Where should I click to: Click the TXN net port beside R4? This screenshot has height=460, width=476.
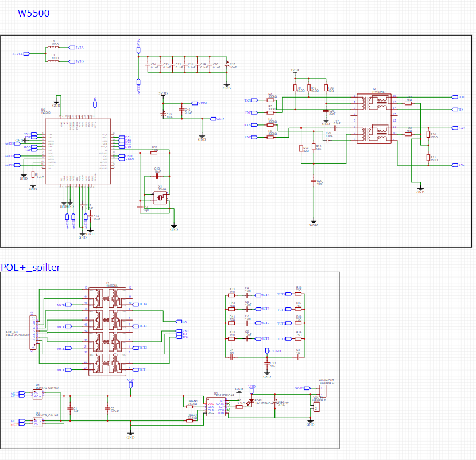click(x=254, y=100)
